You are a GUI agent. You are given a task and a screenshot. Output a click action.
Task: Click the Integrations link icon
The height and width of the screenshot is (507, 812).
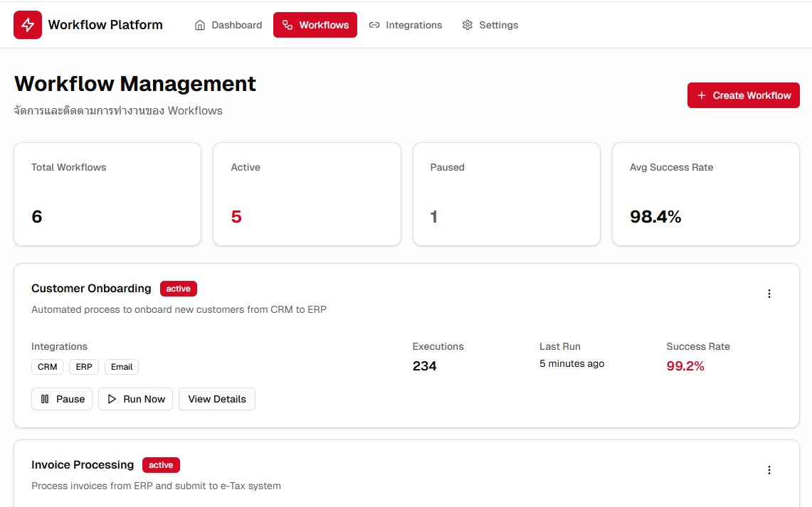(x=374, y=25)
